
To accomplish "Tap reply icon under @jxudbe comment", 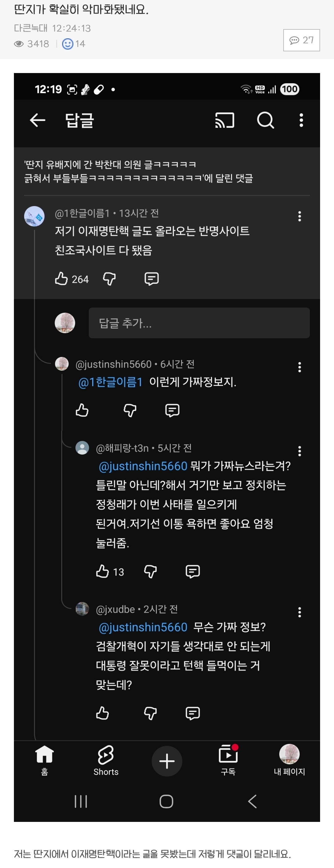I will 193,713.
